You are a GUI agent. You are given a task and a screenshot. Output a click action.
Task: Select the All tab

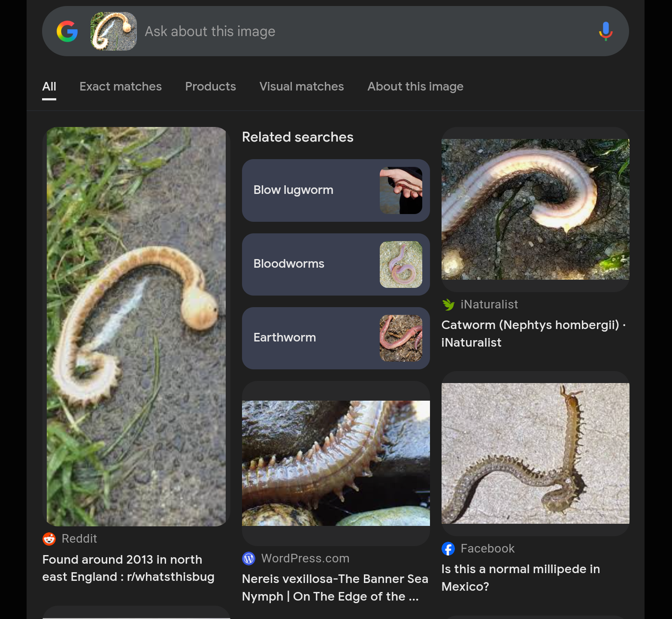pos(49,87)
